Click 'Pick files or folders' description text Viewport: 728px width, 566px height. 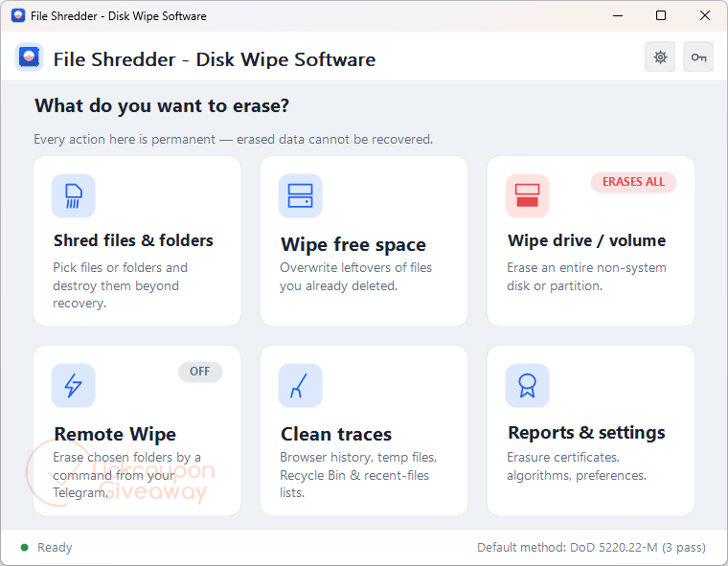(121, 285)
